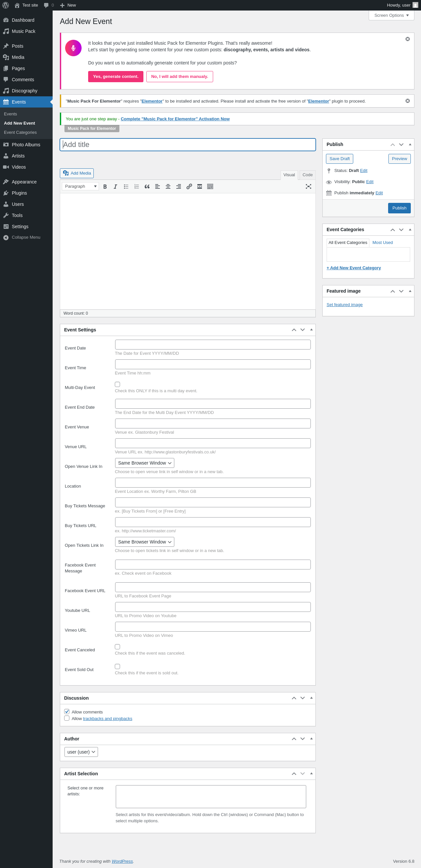Open Artists menu item

[x=26, y=156]
